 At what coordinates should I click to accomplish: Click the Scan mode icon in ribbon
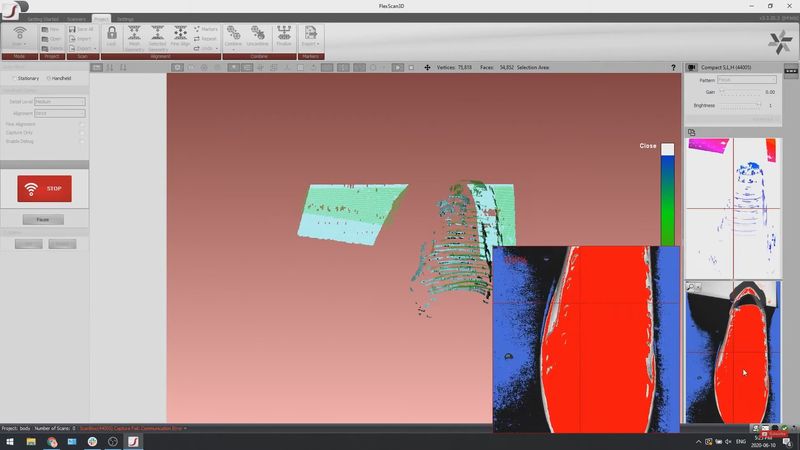pyautogui.click(x=19, y=35)
